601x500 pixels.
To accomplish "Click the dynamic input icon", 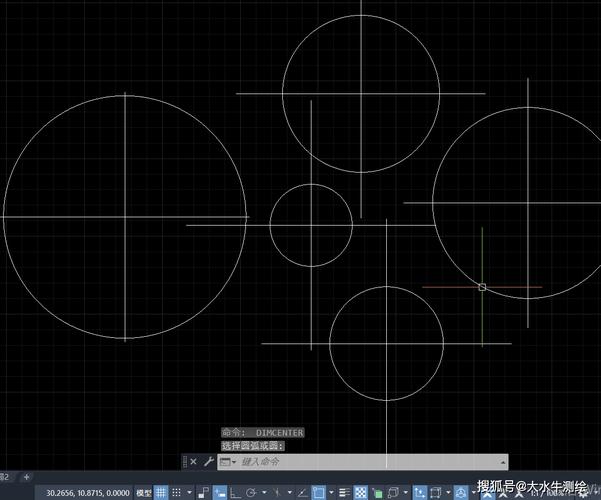I will (219, 492).
